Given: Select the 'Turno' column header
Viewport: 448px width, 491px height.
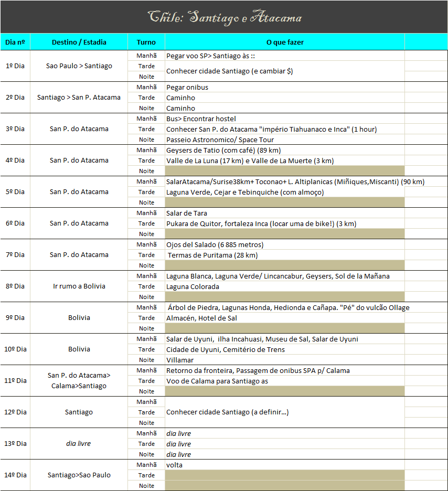Looking at the screenshot, I should pos(146,42).
